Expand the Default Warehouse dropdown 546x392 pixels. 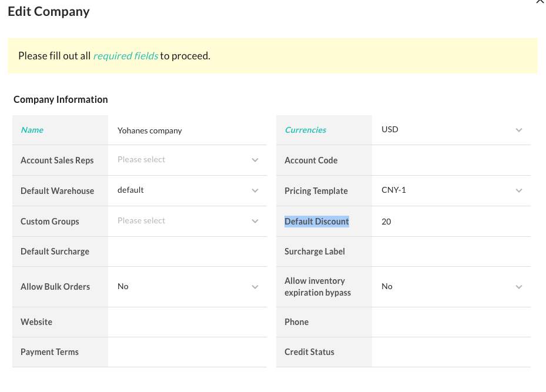click(187, 190)
